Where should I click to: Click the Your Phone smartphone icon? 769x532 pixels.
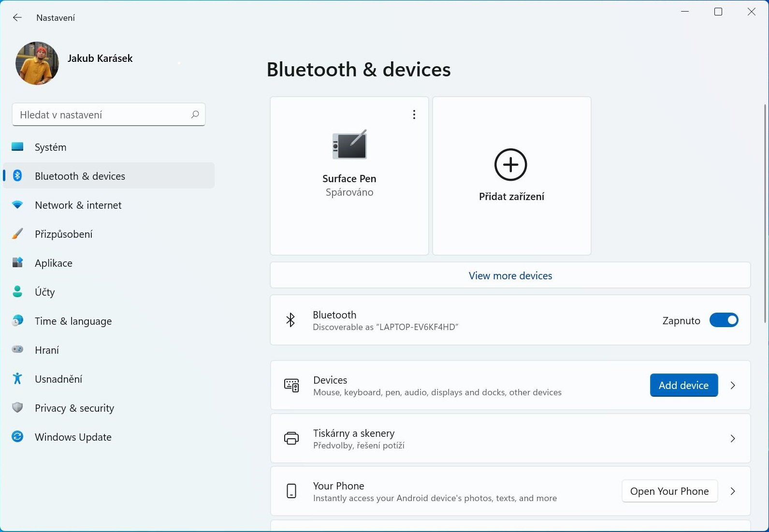[x=291, y=491]
